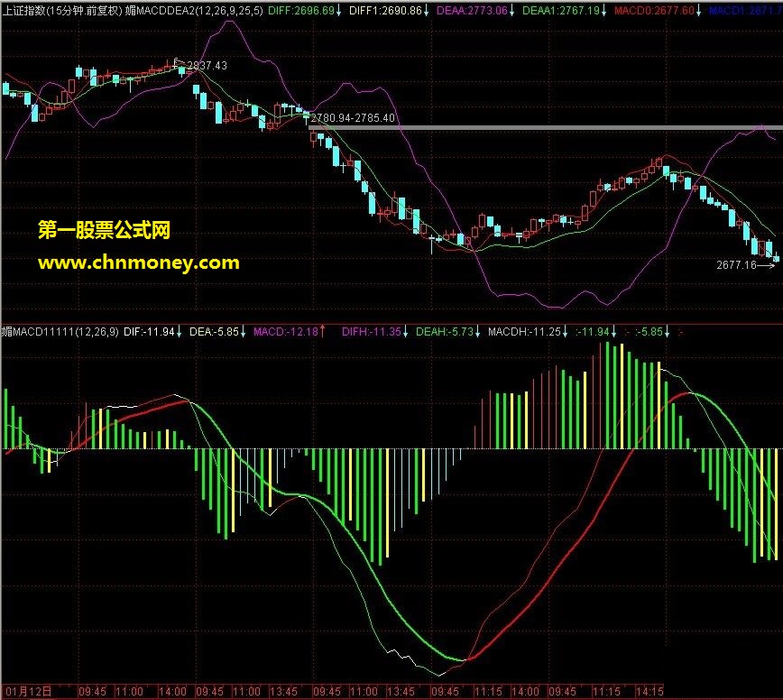Click the 2780.94-2785.40 gap label
This screenshot has height=700, width=783.
click(x=353, y=118)
